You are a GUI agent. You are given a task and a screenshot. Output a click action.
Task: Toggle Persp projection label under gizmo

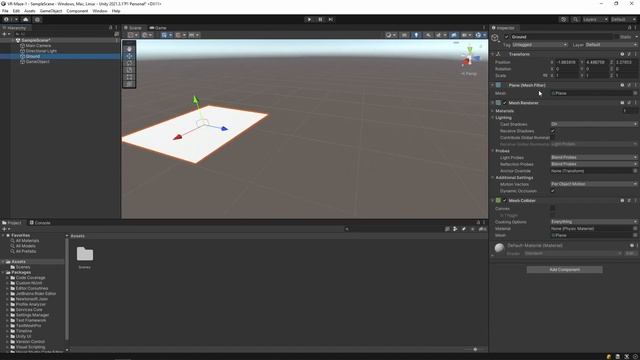469,74
